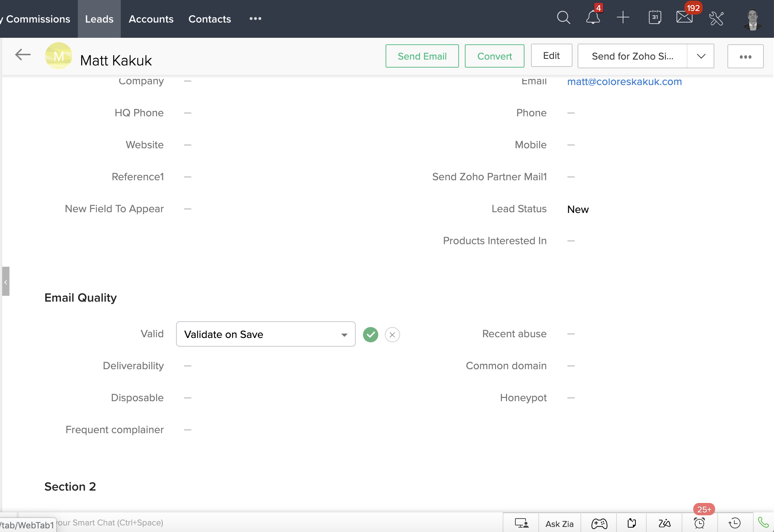
Task: Click the back arrow icon
Action: point(23,55)
